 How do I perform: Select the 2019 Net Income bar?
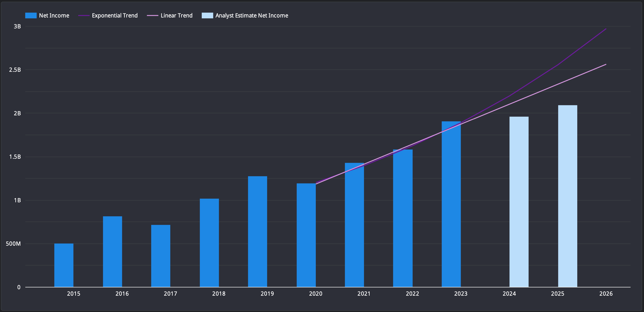pos(257,231)
